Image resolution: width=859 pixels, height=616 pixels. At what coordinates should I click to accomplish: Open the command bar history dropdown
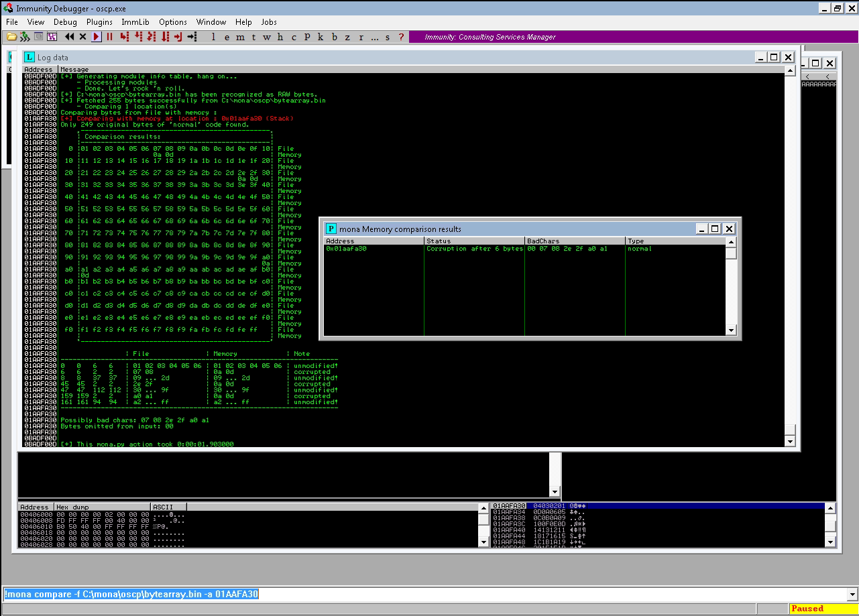pyautogui.click(x=852, y=595)
